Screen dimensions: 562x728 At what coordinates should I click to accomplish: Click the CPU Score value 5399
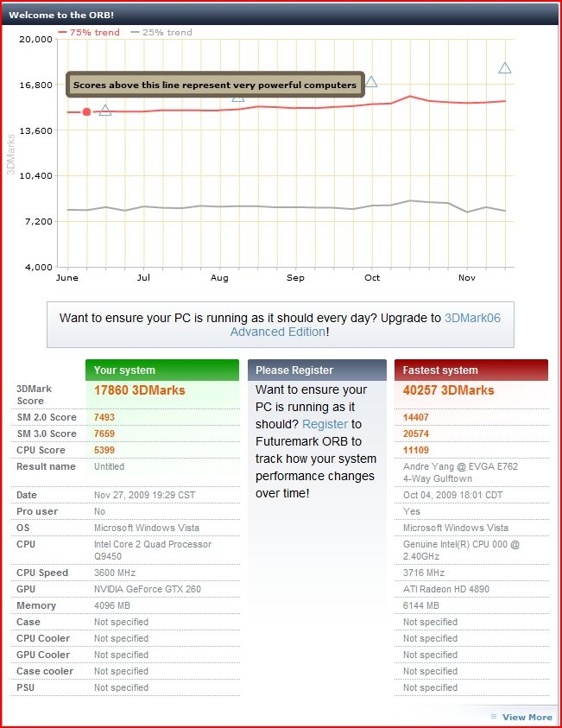(x=104, y=450)
